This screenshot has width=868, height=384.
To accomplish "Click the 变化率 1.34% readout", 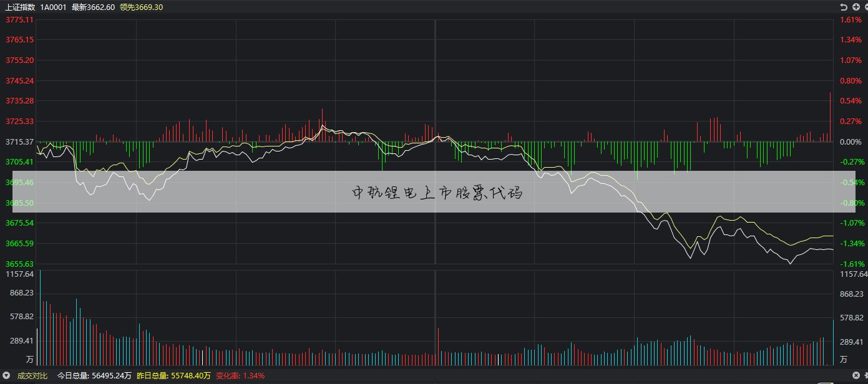I will coord(240,376).
